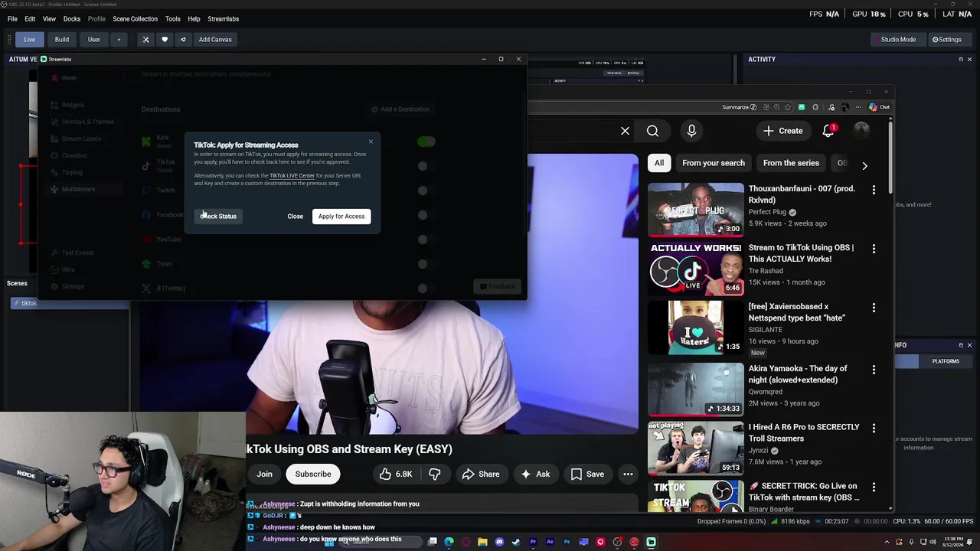Open Copilot Chat in browser toolbar
The image size is (980, 551).
[879, 107]
